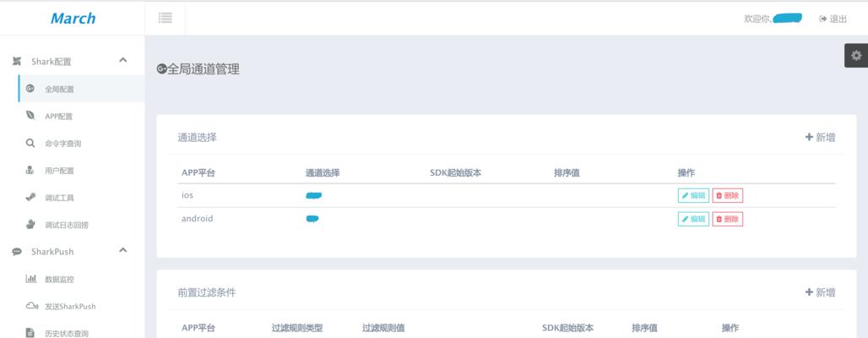Open the 发送SharkPush menu item
This screenshot has width=868, height=338.
coord(70,307)
